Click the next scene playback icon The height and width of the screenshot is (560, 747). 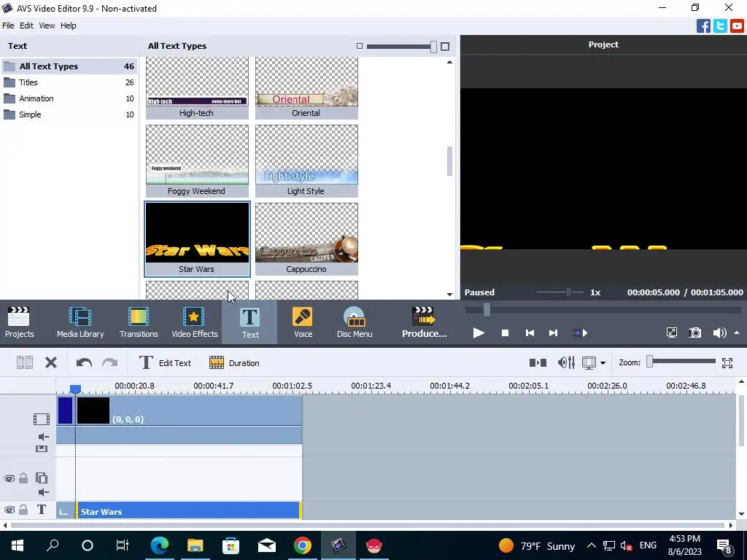[x=580, y=332]
